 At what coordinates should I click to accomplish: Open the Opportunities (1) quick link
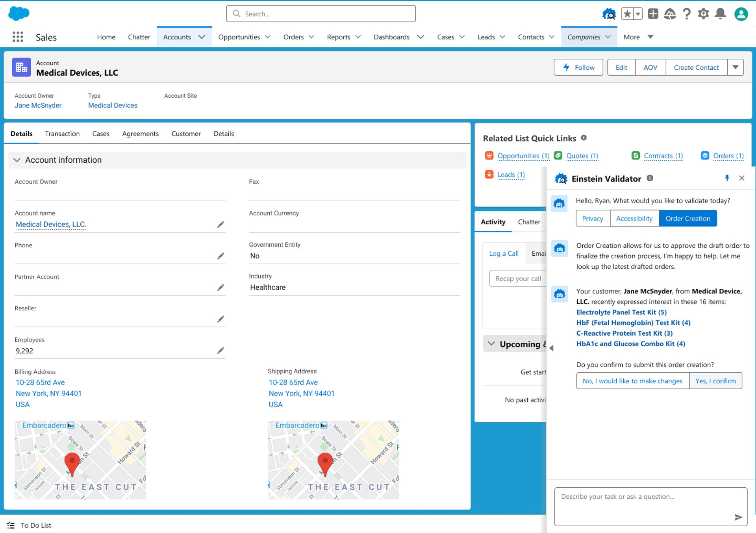point(523,156)
